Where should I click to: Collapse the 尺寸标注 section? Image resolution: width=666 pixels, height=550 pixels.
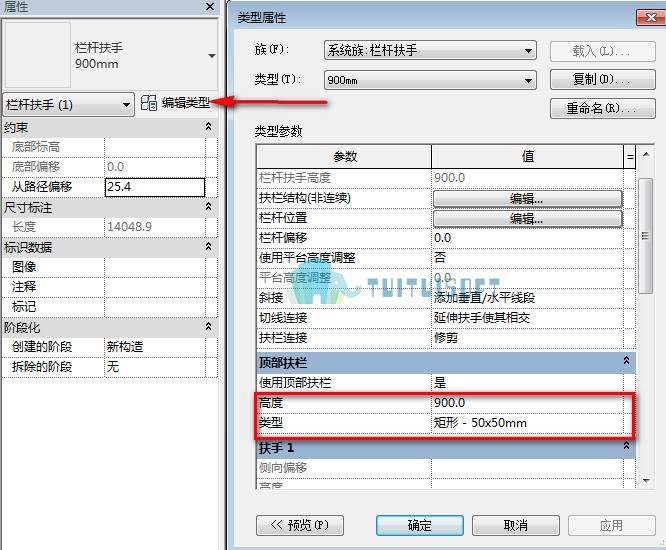pyautogui.click(x=208, y=206)
